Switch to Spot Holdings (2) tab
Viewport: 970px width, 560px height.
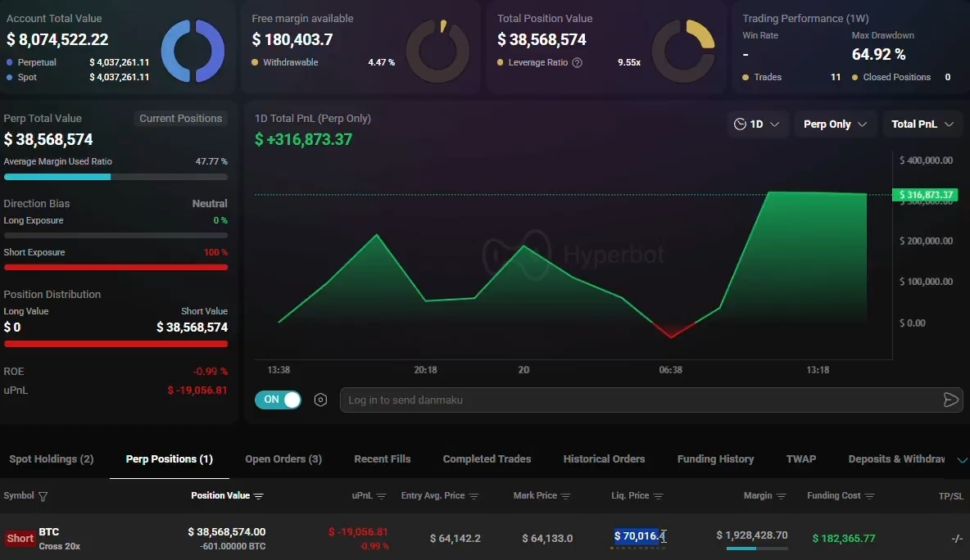pos(52,459)
